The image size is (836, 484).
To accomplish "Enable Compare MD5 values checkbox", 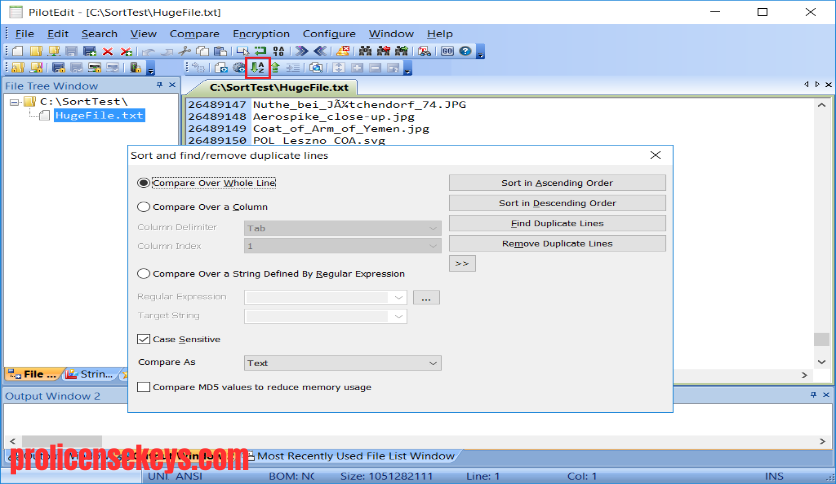I will (143, 387).
